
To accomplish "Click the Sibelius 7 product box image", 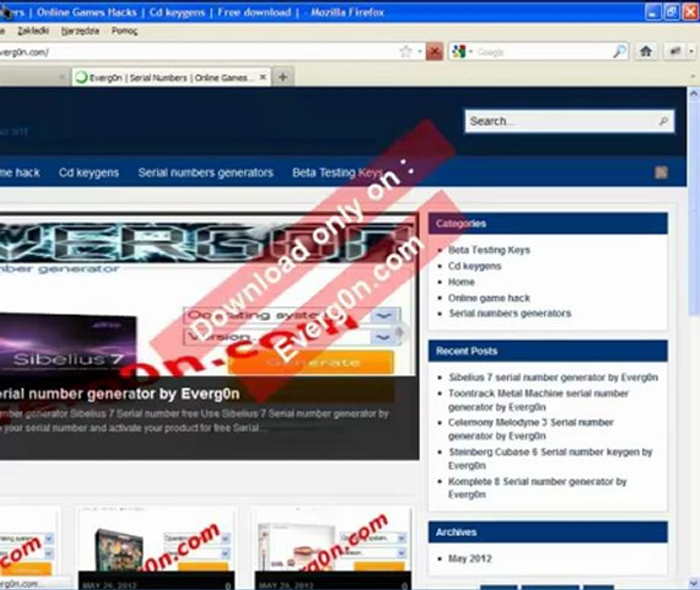I will [x=68, y=345].
